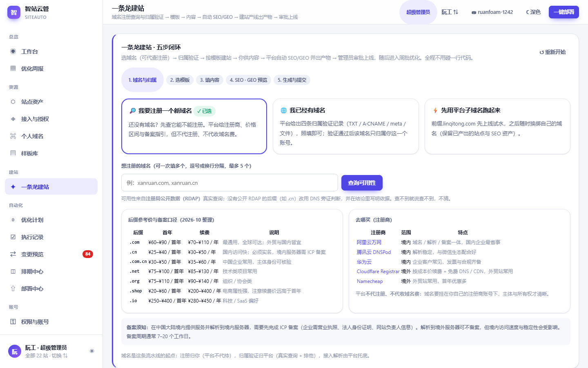Focus the domain name input field
This screenshot has height=368, width=588.
click(229, 183)
